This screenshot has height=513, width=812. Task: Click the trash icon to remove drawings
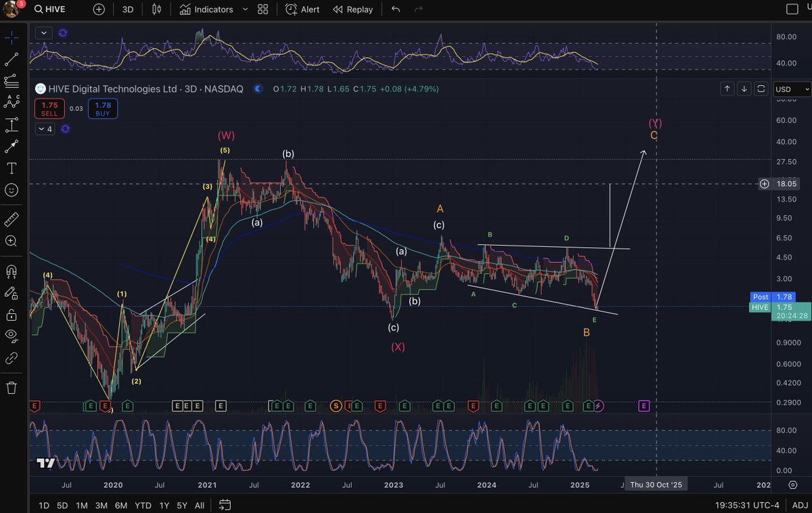(11, 388)
